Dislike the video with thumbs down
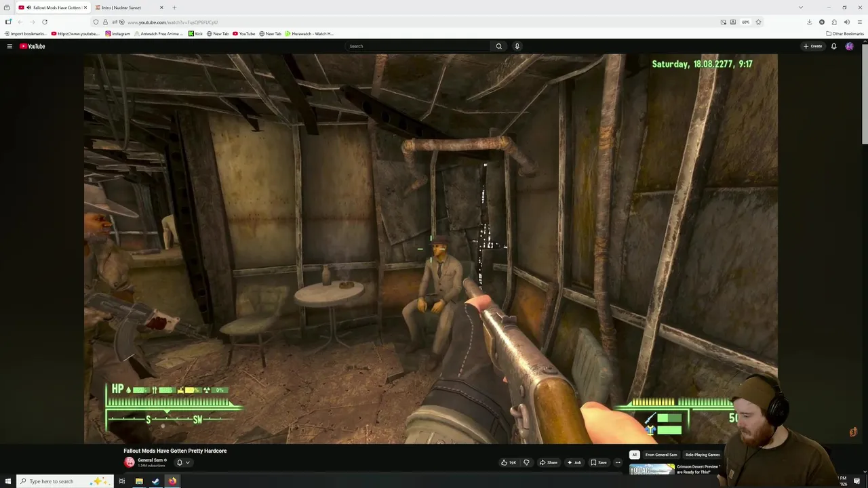Image resolution: width=868 pixels, height=488 pixels. click(x=526, y=462)
